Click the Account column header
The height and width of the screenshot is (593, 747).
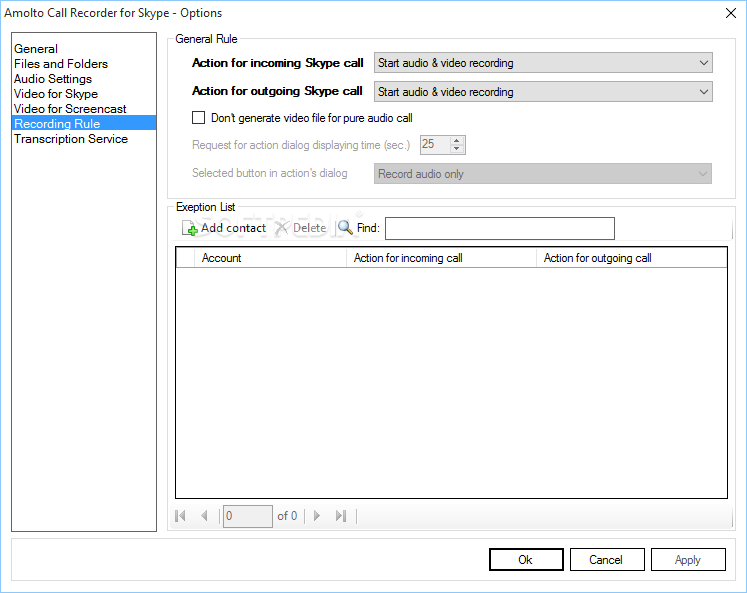pos(270,258)
